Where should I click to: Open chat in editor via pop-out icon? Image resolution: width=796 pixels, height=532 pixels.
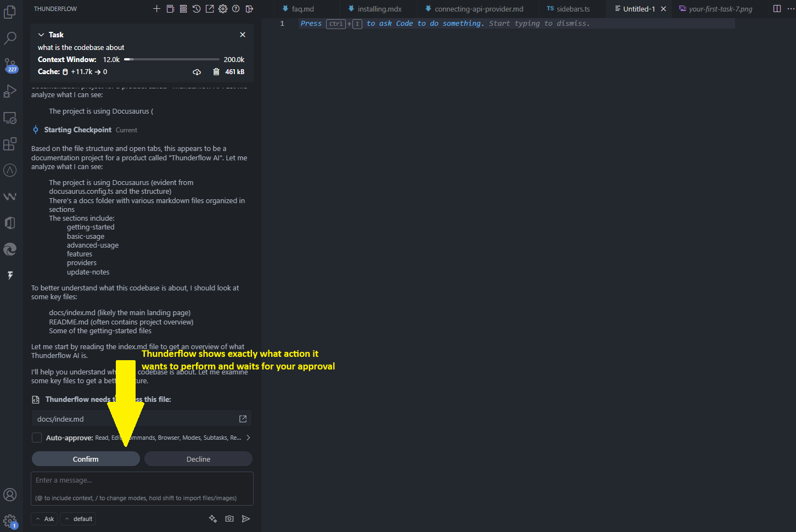pyautogui.click(x=210, y=8)
